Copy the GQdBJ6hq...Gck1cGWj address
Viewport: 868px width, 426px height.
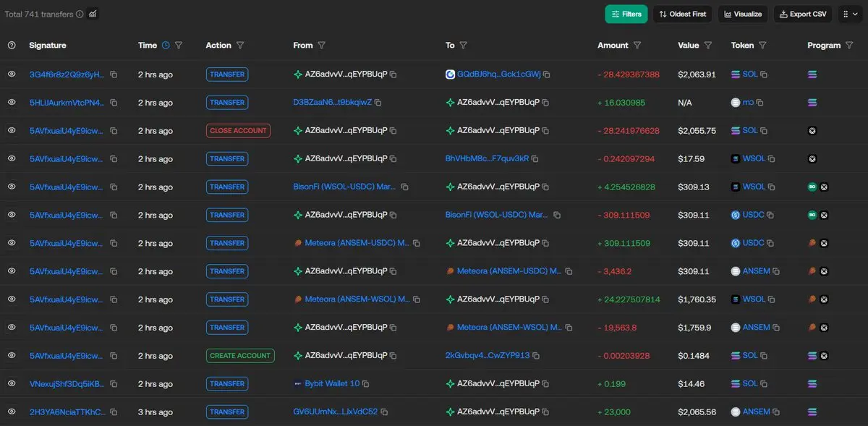547,74
